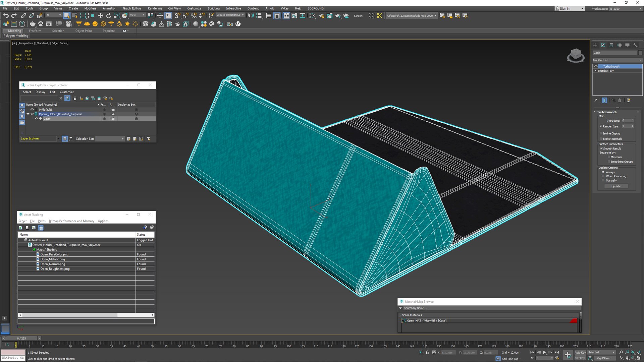
Task: Toggle Render Iters checkbox
Action: 601,126
